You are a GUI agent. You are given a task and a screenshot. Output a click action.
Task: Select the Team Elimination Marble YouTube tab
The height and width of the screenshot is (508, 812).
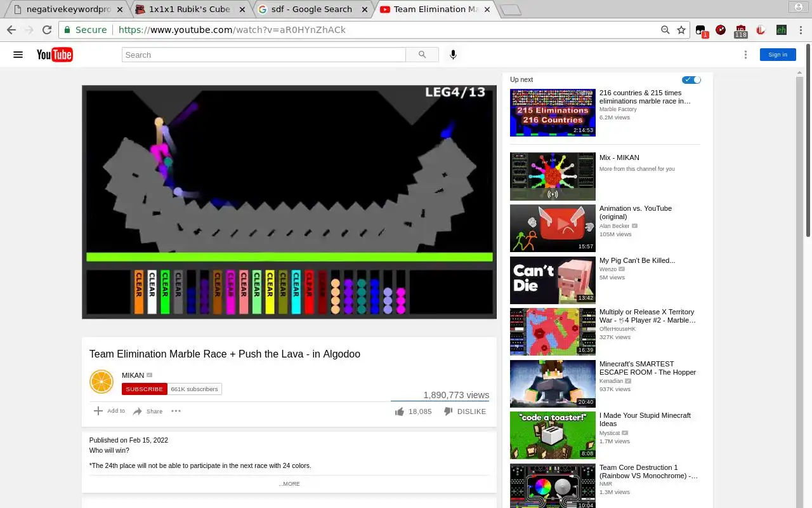click(436, 10)
